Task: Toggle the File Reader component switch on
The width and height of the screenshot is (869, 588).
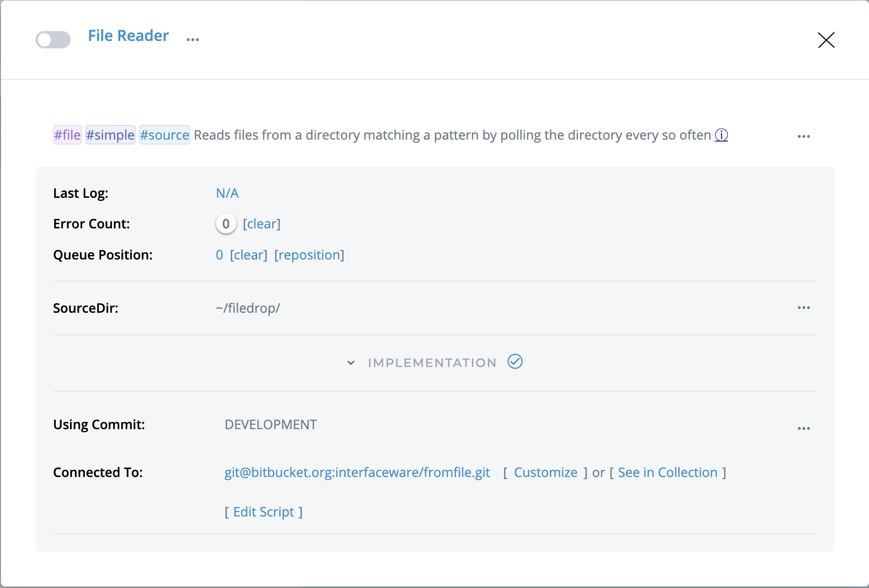Action: (53, 39)
